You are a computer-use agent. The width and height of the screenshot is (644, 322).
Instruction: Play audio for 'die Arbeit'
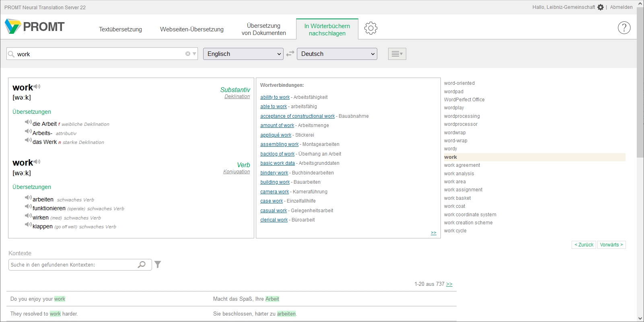point(28,122)
